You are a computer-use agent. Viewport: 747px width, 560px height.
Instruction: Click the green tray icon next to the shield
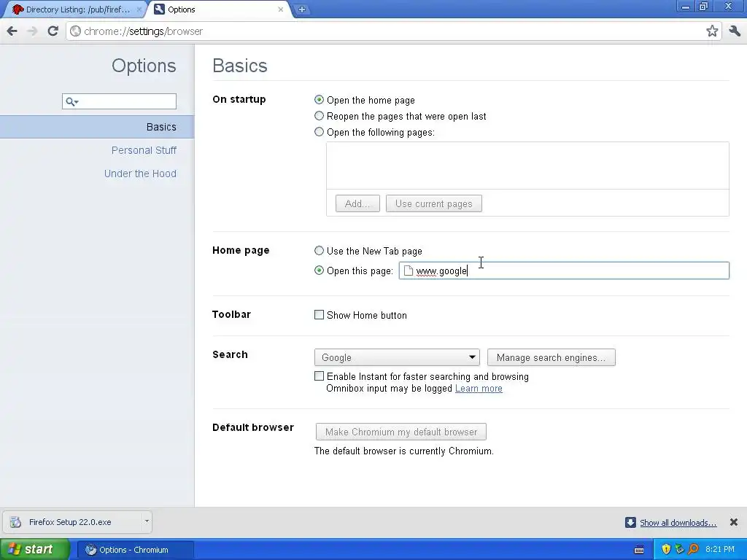click(x=679, y=550)
